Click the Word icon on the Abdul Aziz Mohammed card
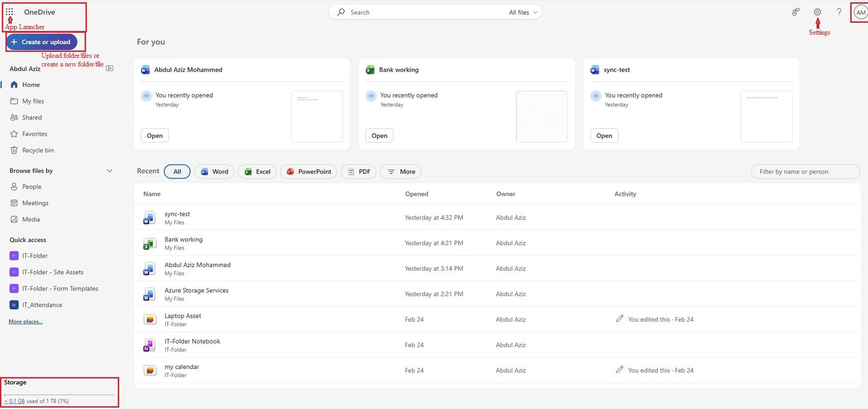This screenshot has height=409, width=868. pyautogui.click(x=145, y=70)
